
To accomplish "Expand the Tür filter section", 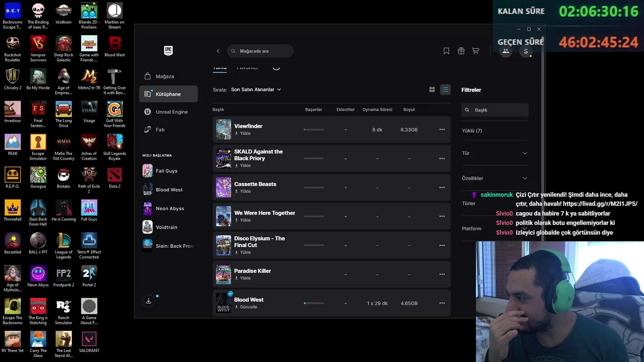I will pyautogui.click(x=495, y=153).
